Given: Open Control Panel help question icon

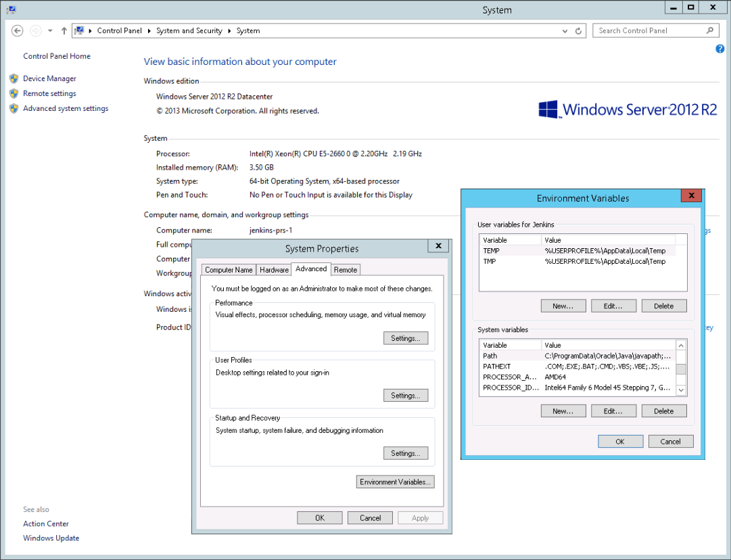Looking at the screenshot, I should pyautogui.click(x=720, y=49).
